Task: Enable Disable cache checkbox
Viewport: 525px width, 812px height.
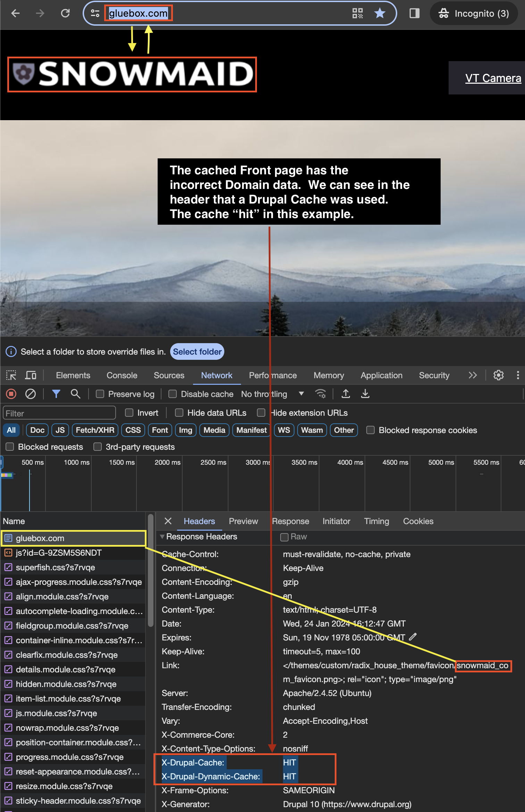Action: pyautogui.click(x=173, y=394)
